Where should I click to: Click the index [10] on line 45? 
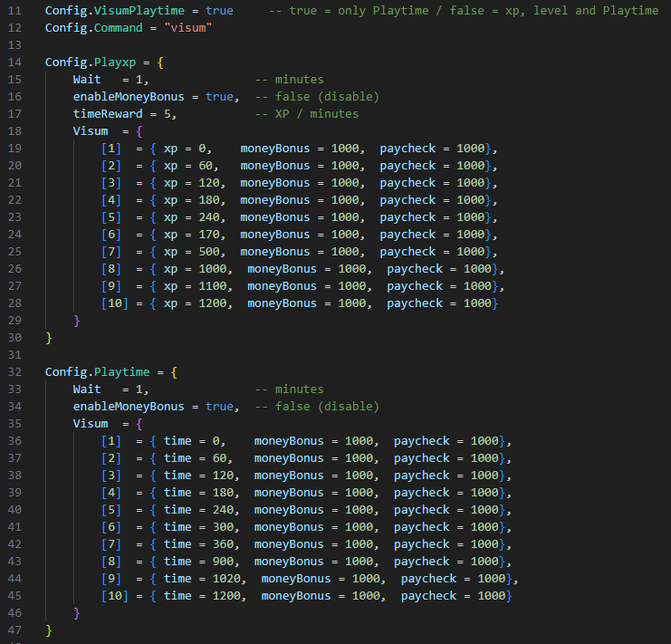pos(115,596)
